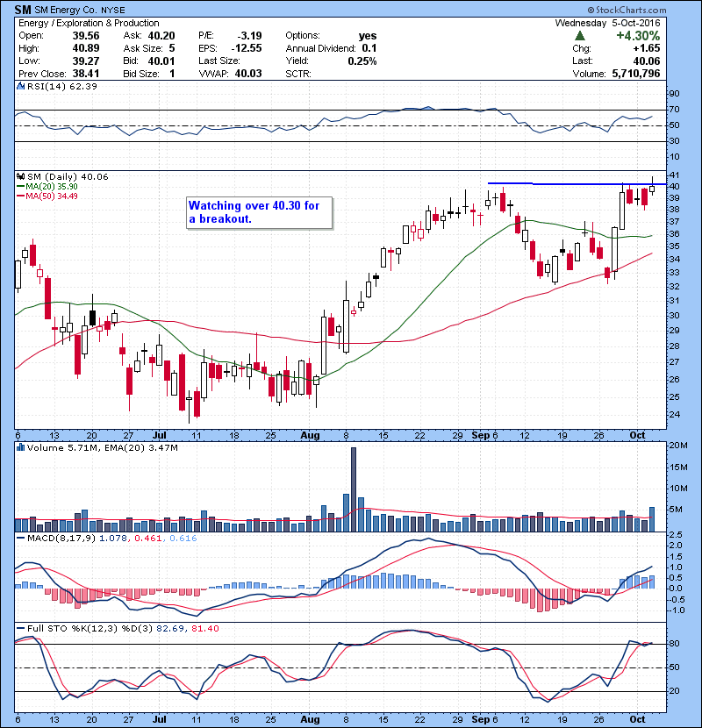702x728 pixels.
Task: Click the MA(50) 34.49 legend text
Action: (52, 196)
